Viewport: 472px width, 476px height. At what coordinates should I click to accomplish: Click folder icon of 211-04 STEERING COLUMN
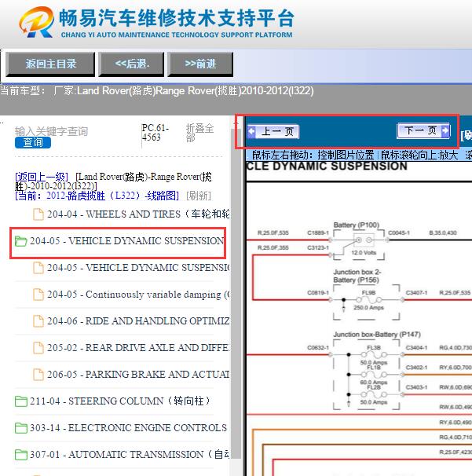20,401
